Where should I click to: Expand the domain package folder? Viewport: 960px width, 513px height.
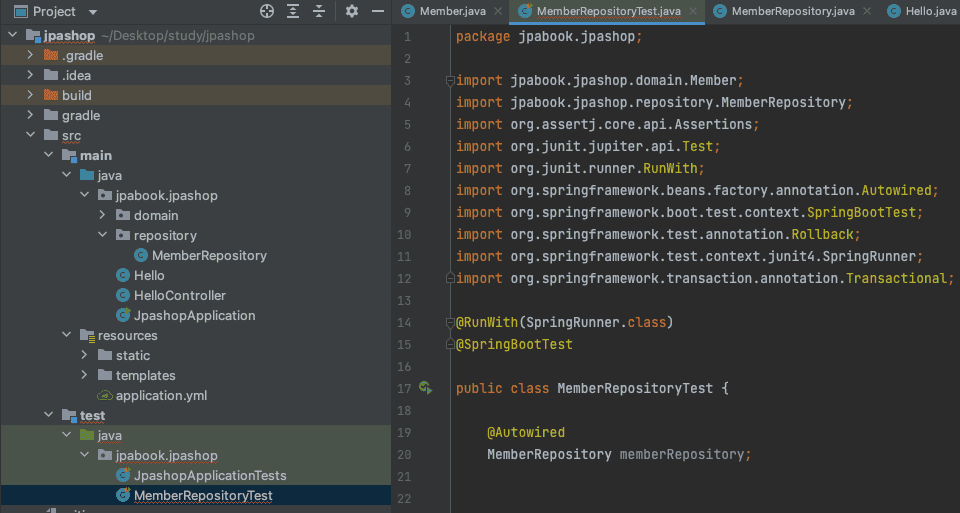(102, 215)
